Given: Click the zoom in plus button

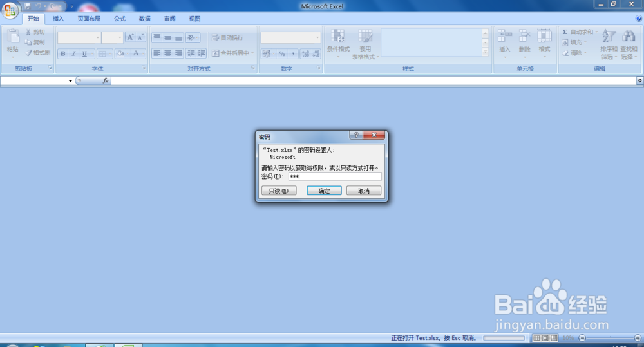Looking at the screenshot, I should pos(638,338).
